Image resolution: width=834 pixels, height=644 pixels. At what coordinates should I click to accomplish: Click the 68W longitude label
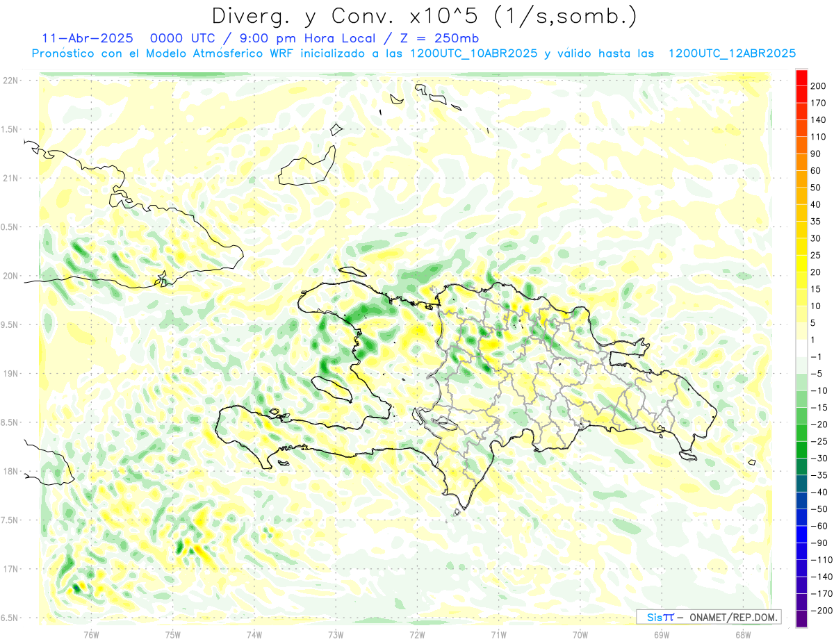pos(743,634)
